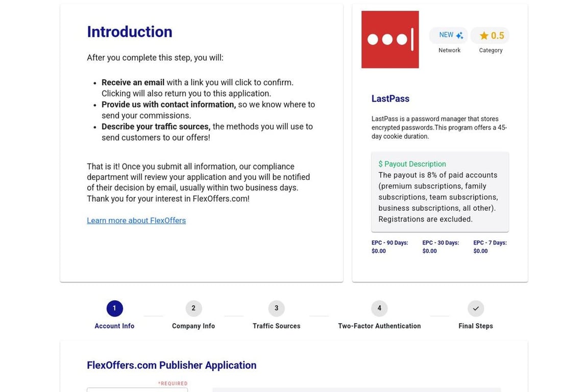Click the LastPass program title

(x=390, y=99)
